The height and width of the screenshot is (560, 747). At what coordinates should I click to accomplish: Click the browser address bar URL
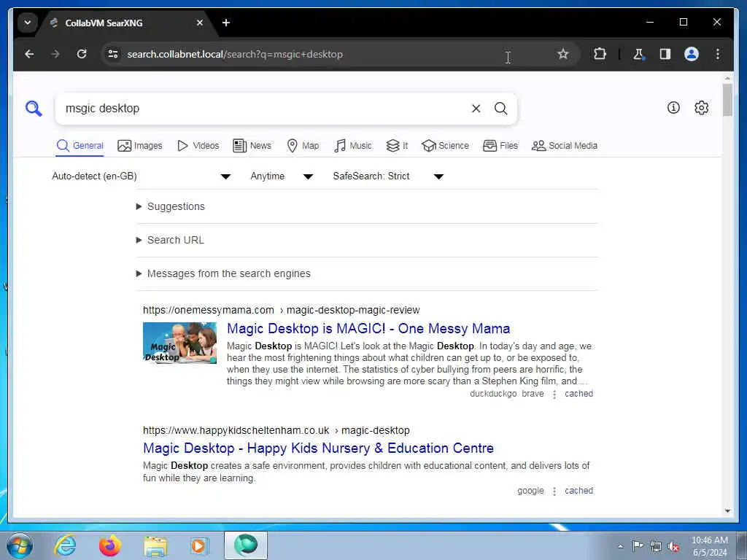click(235, 54)
